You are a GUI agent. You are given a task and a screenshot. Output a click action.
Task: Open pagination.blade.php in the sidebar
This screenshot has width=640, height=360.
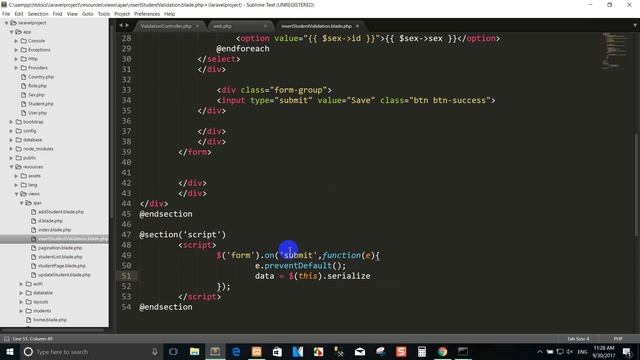(x=60, y=248)
